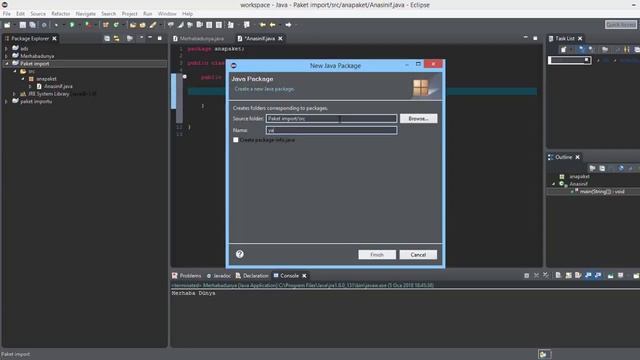Expand the JRE System Library node
The width and height of the screenshot is (640, 360).
14,94
